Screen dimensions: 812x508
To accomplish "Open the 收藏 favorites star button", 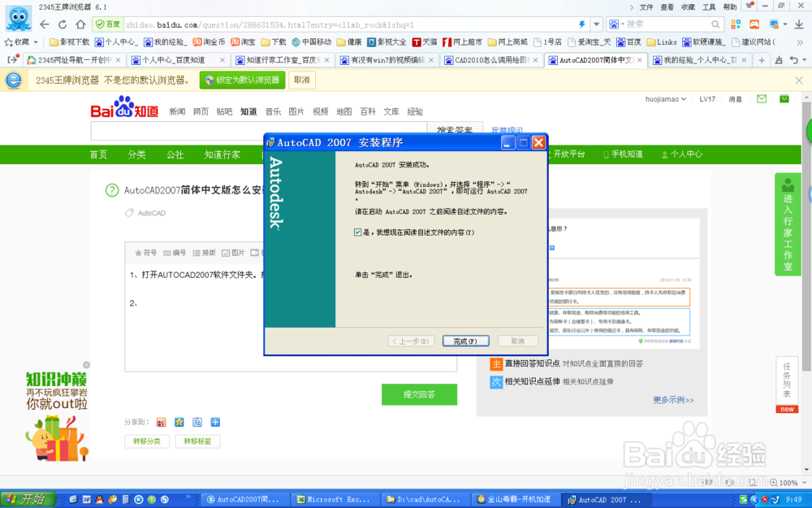I will point(16,42).
